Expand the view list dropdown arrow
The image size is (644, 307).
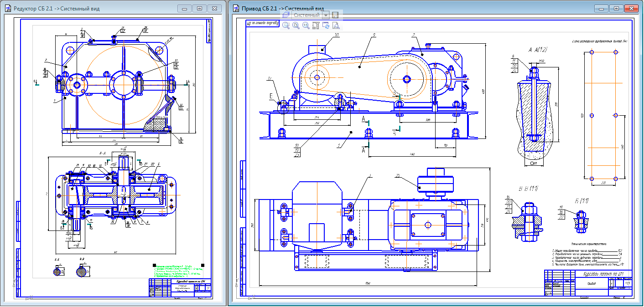point(326,15)
